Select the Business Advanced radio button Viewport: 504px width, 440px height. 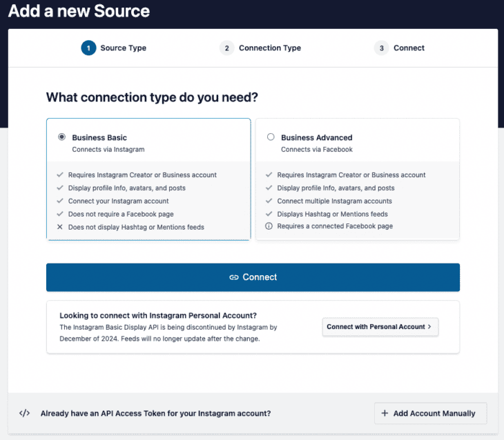(x=271, y=137)
